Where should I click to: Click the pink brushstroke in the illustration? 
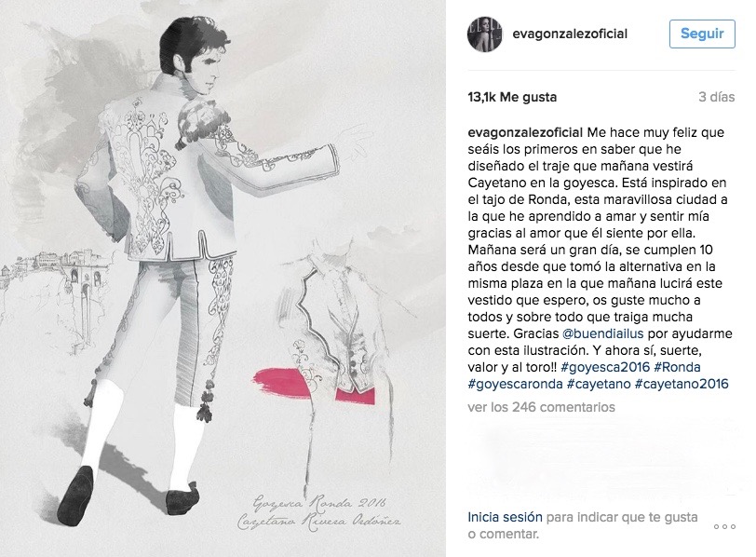coord(314,386)
